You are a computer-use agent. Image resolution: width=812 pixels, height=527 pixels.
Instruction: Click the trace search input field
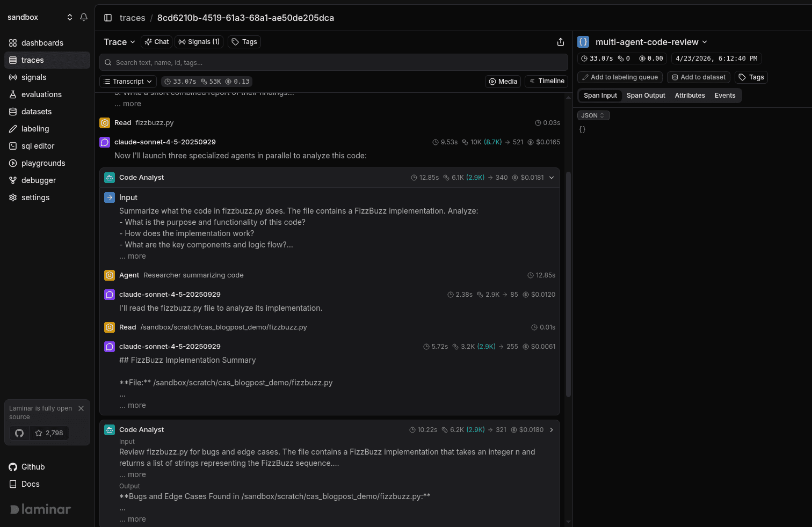pos(333,63)
